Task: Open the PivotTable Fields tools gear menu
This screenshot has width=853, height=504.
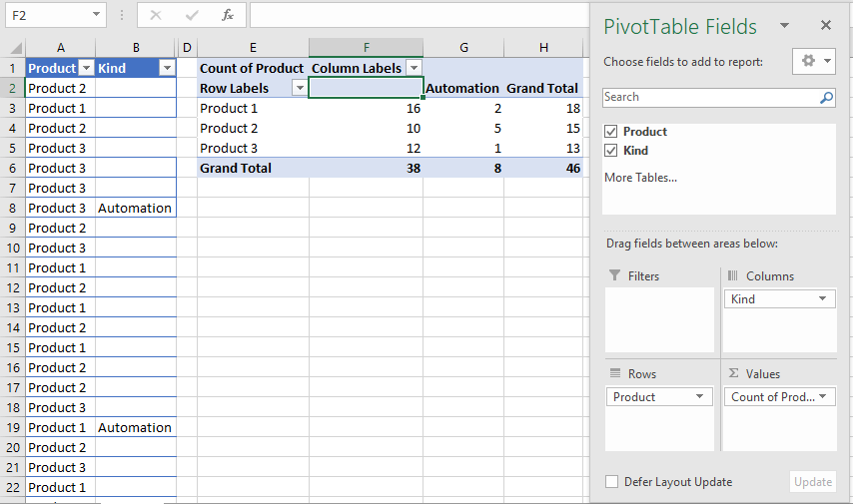Action: [814, 61]
